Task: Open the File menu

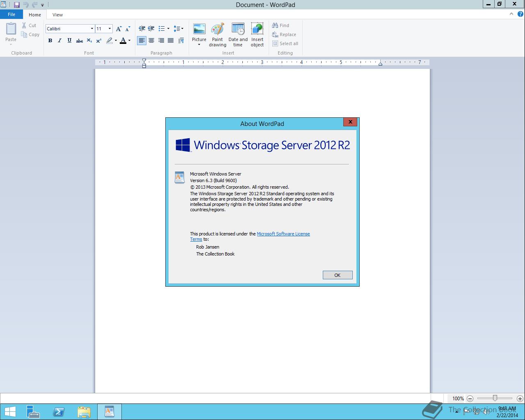Action: (11, 14)
